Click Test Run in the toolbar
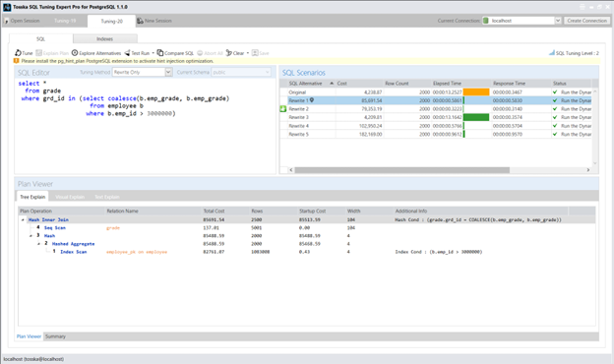This screenshot has height=364, width=614. click(137, 53)
